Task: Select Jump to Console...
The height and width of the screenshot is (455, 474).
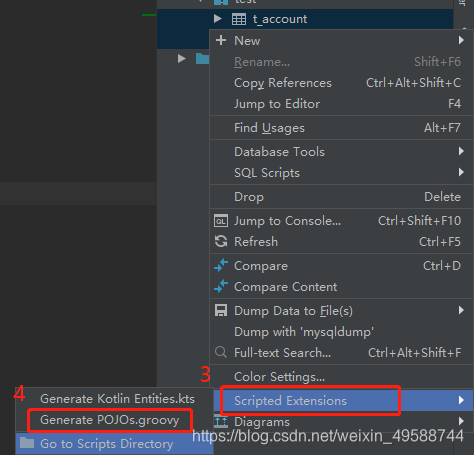Action: point(341,221)
